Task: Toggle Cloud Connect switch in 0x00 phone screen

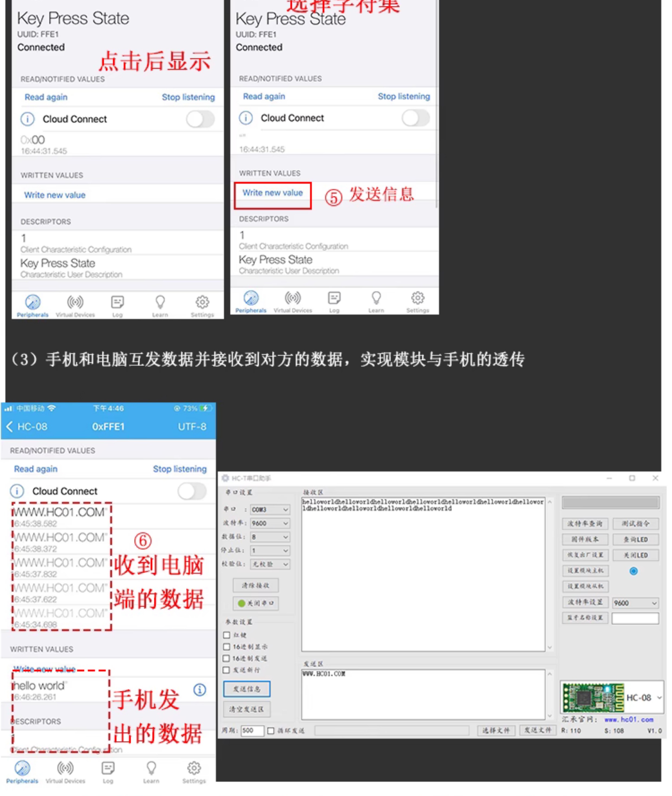Action: pyautogui.click(x=201, y=119)
